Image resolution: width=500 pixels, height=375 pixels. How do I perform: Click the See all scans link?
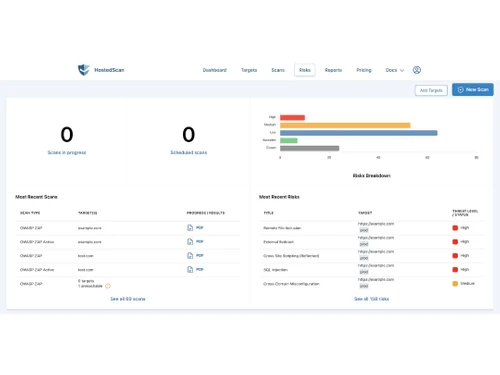128,299
